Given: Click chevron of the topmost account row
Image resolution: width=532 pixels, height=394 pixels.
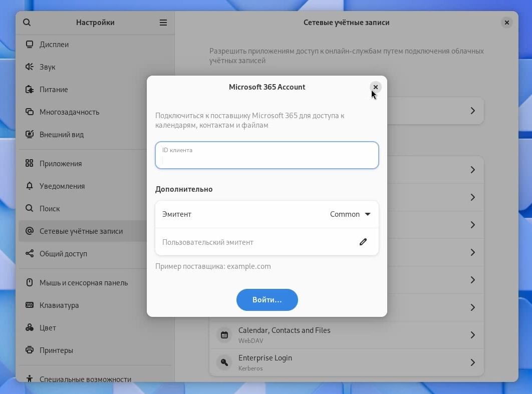Looking at the screenshot, I should [x=472, y=111].
